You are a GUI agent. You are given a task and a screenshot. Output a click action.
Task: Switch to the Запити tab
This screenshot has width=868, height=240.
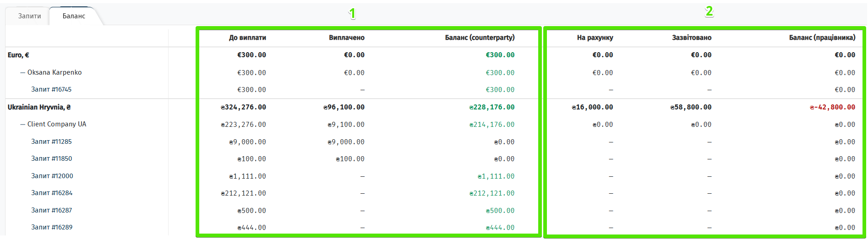point(29,16)
